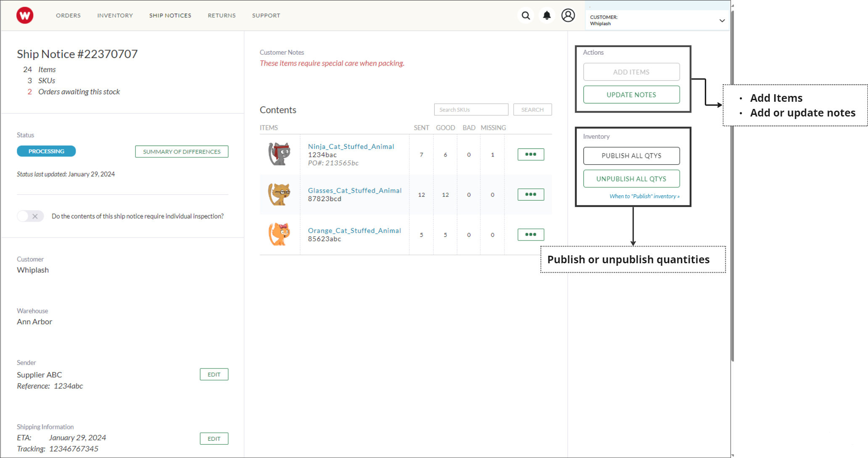Viewport: 868px width, 458px height.
Task: Click the Ninja cat thumbnail image
Action: (x=280, y=154)
